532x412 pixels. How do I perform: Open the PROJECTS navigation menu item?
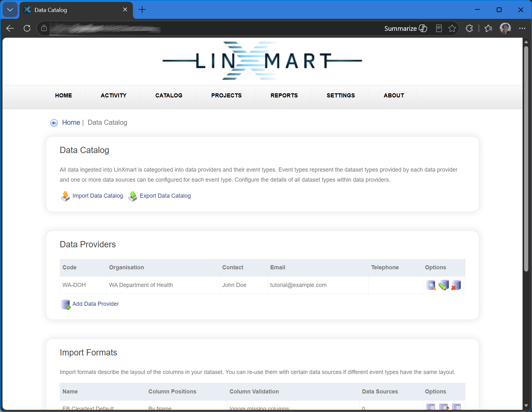pos(226,96)
